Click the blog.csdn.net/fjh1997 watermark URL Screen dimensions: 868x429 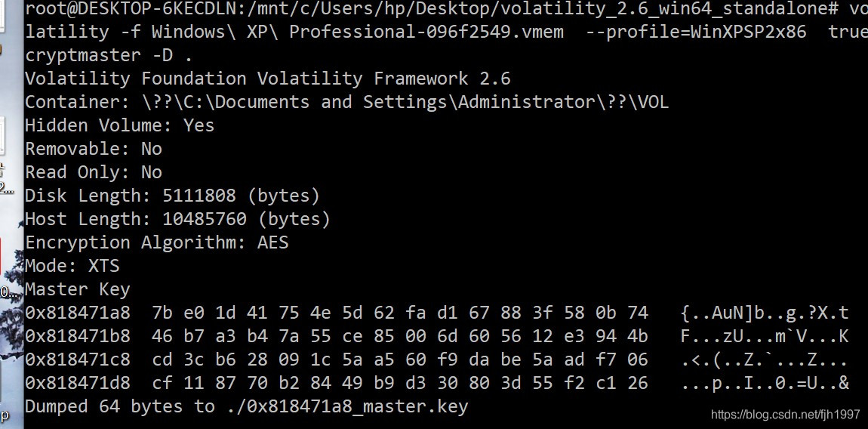pyautogui.click(x=785, y=415)
